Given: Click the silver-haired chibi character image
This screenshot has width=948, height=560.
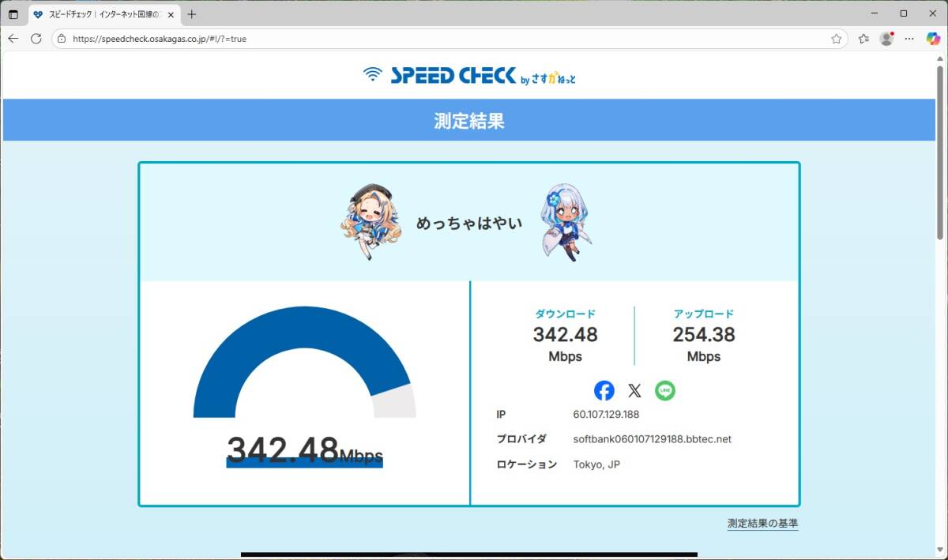Looking at the screenshot, I should click(x=566, y=223).
